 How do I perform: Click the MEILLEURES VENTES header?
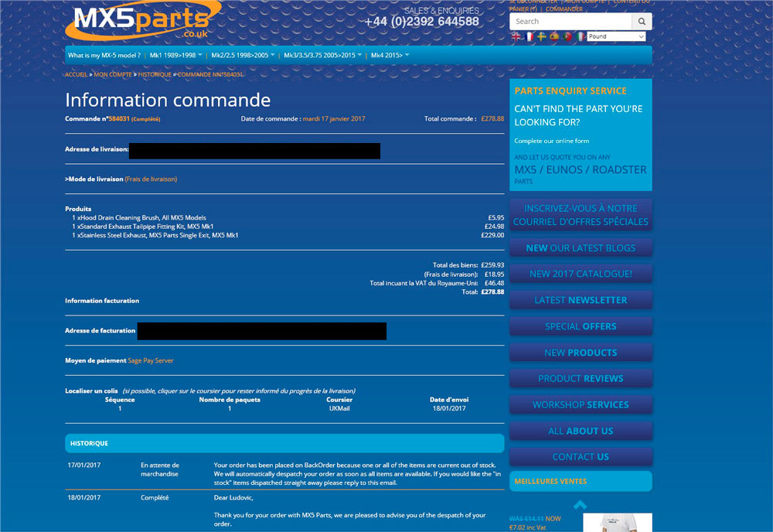(x=581, y=481)
